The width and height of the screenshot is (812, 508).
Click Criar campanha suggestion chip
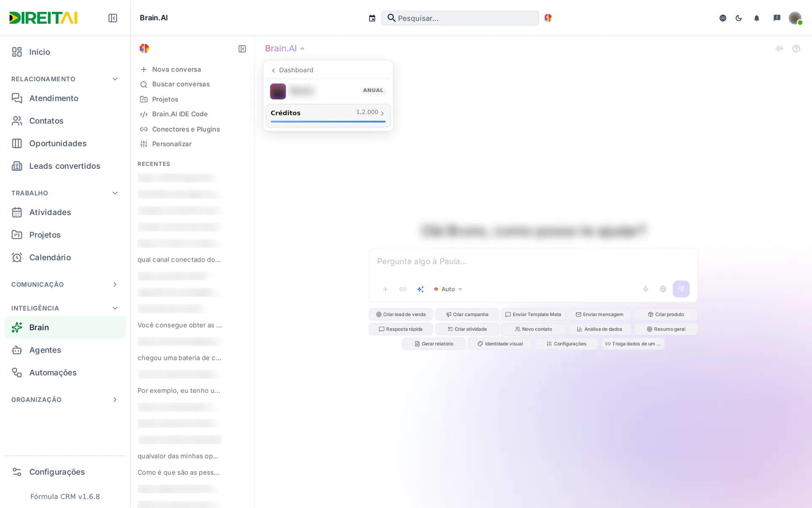pos(467,315)
